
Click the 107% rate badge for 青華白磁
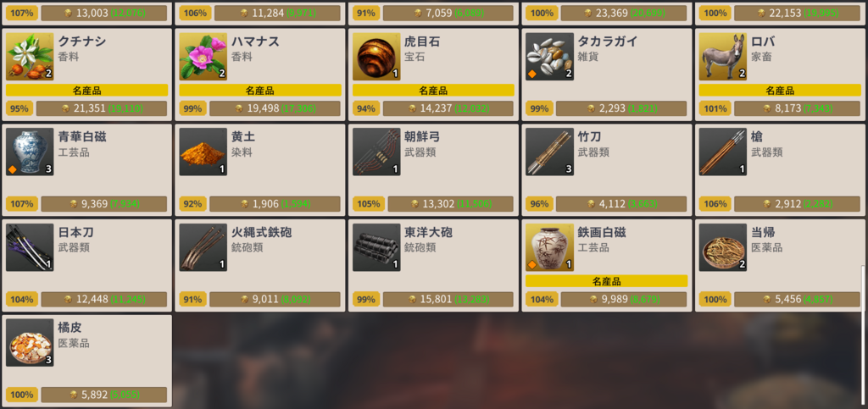(x=21, y=204)
